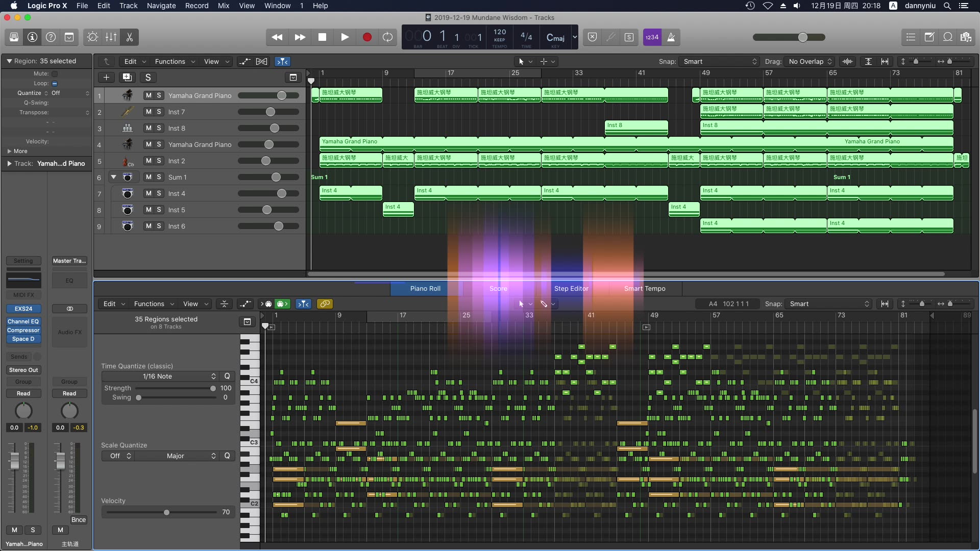Toggle Cycle mode button
Screen dimensions: 980x551
pyautogui.click(x=388, y=37)
